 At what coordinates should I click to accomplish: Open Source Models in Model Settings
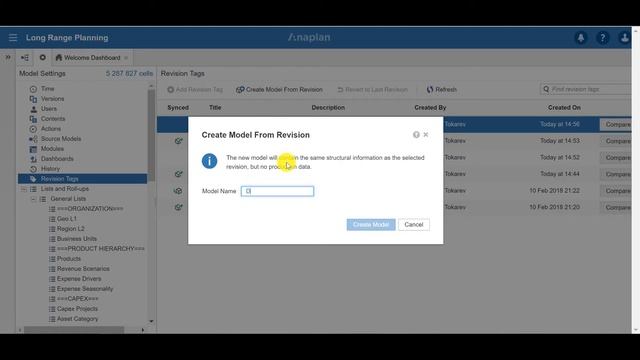61,139
